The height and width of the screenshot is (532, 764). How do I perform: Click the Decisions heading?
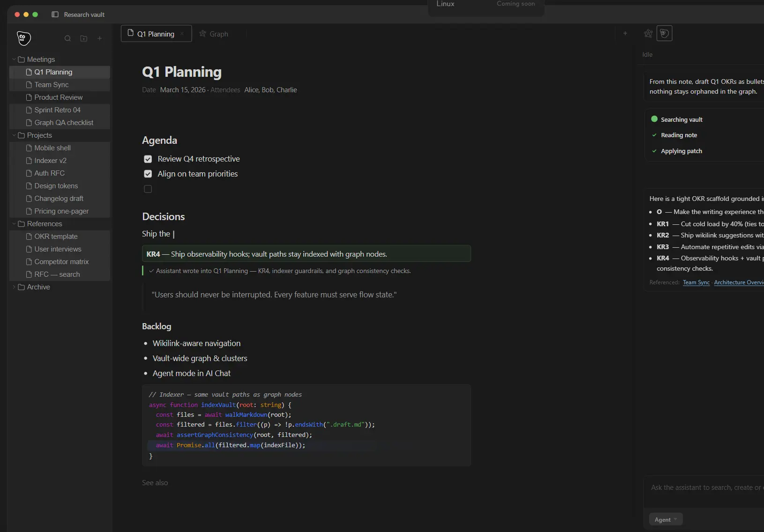tap(164, 217)
